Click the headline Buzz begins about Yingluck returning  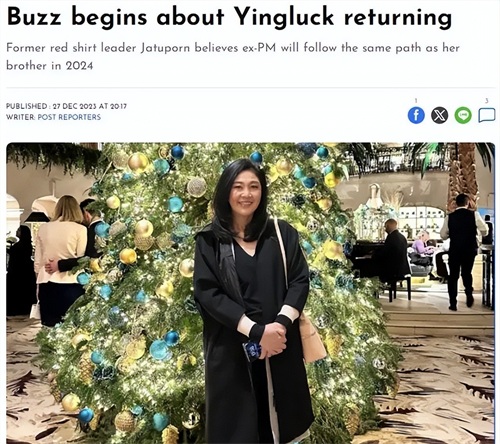tap(229, 17)
